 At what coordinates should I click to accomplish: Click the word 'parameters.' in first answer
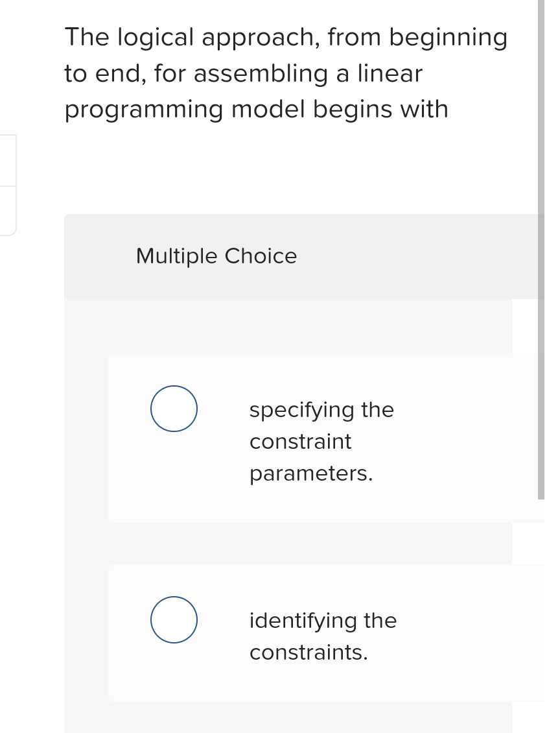coord(311,474)
